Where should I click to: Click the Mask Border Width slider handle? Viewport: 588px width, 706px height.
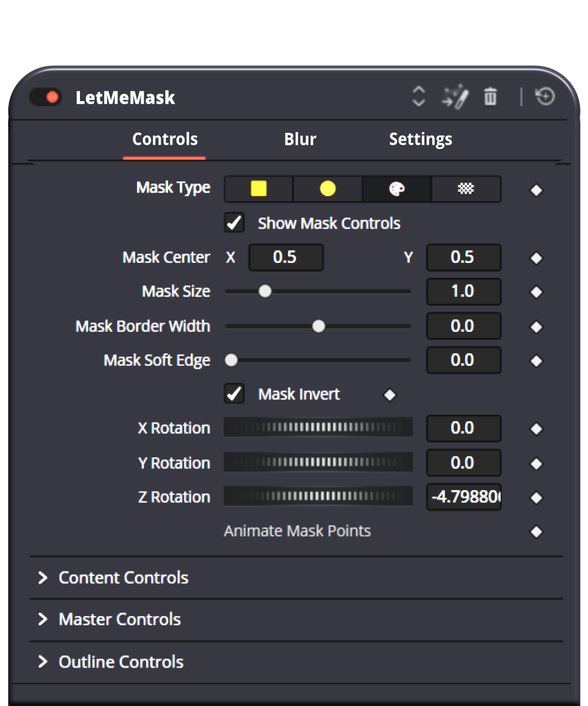[x=319, y=326]
